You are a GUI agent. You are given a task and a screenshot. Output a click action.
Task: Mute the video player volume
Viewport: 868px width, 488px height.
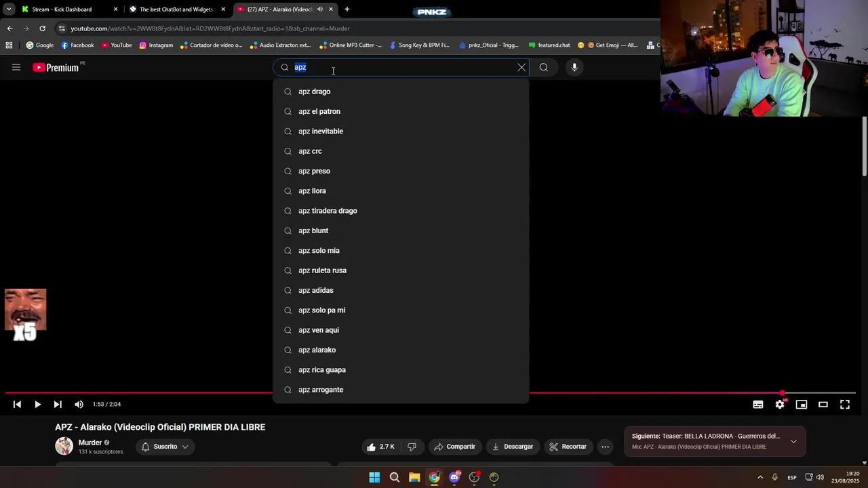coord(79,405)
